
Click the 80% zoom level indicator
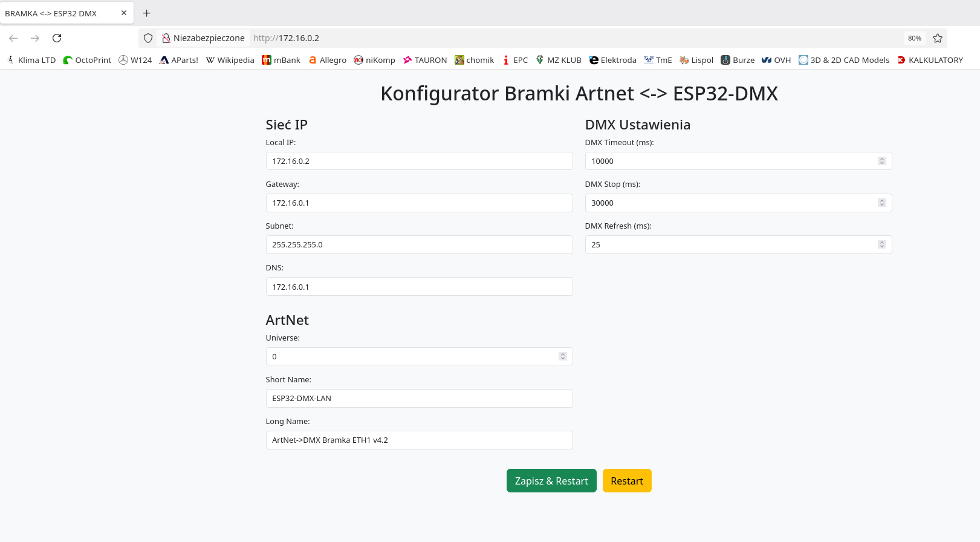914,38
